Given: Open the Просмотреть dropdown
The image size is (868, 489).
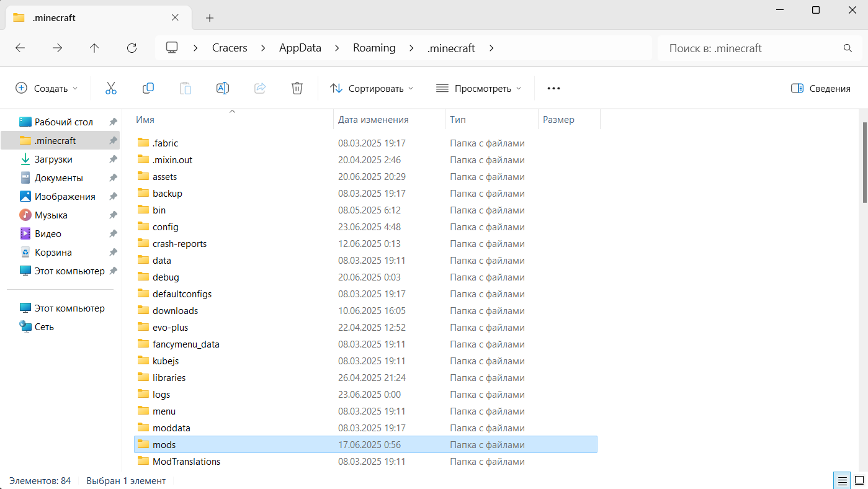Looking at the screenshot, I should pyautogui.click(x=478, y=88).
